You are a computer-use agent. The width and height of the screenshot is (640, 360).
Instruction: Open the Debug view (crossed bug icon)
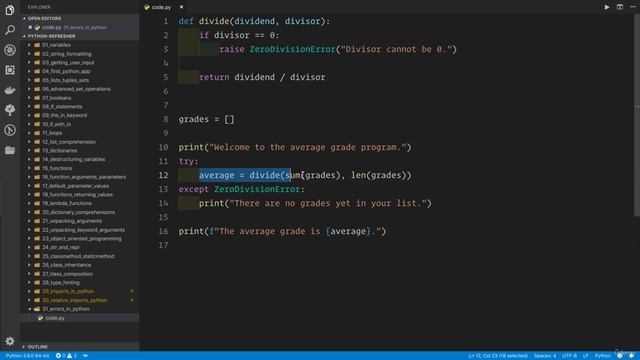pyautogui.click(x=10, y=50)
